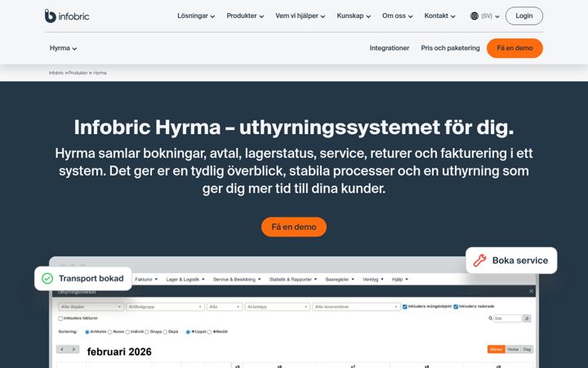Select the Namn sorting radio button

[x=110, y=332]
